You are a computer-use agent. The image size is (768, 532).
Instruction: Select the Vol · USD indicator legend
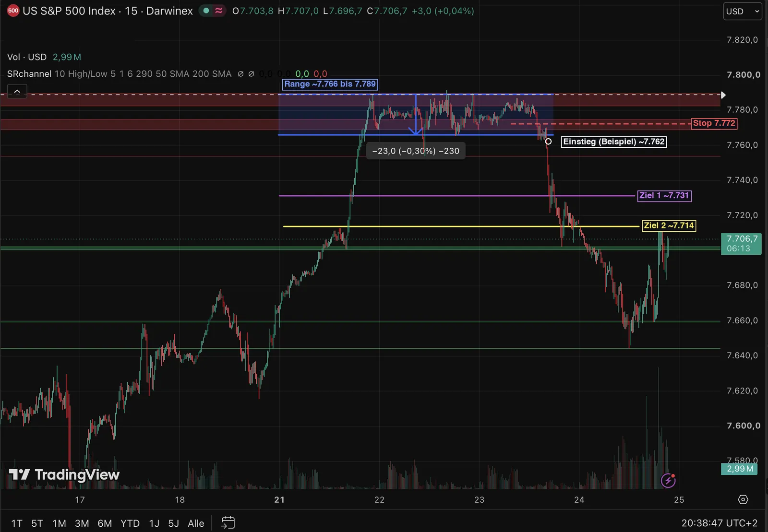pos(27,57)
